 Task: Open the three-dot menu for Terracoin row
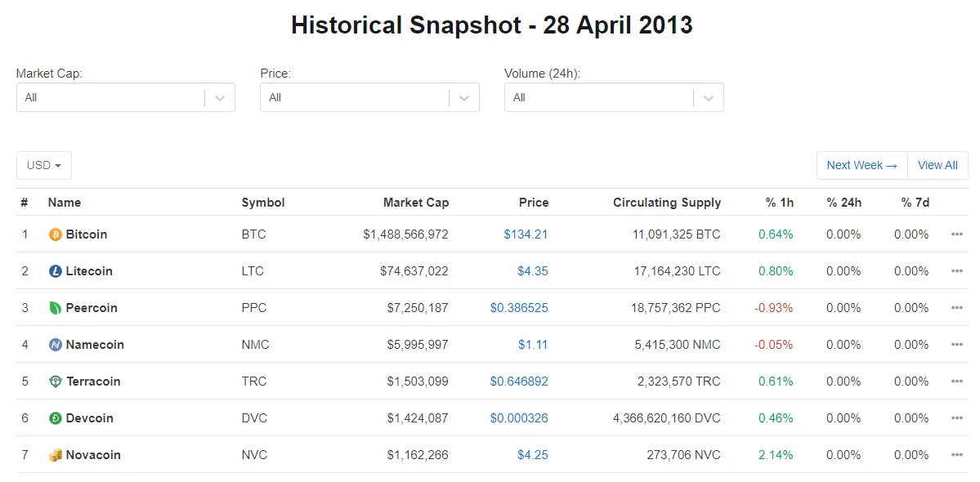pos(956,382)
